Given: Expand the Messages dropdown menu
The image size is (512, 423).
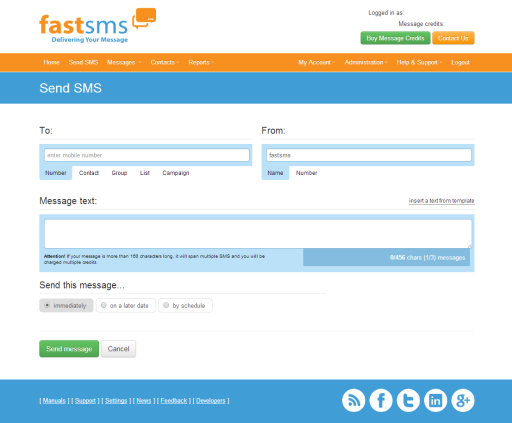Looking at the screenshot, I should (x=124, y=62).
